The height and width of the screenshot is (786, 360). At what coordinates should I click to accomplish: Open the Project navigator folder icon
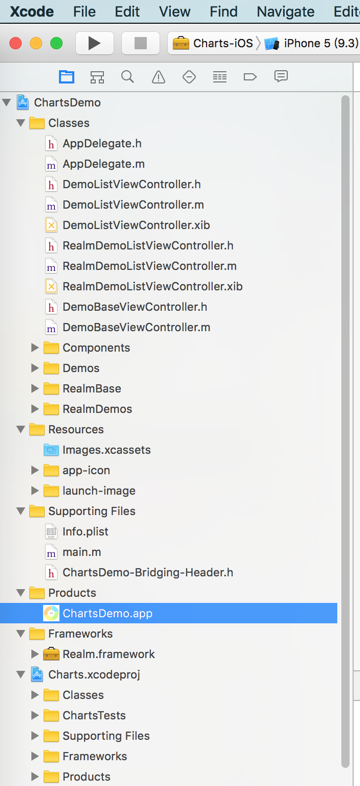pos(66,77)
